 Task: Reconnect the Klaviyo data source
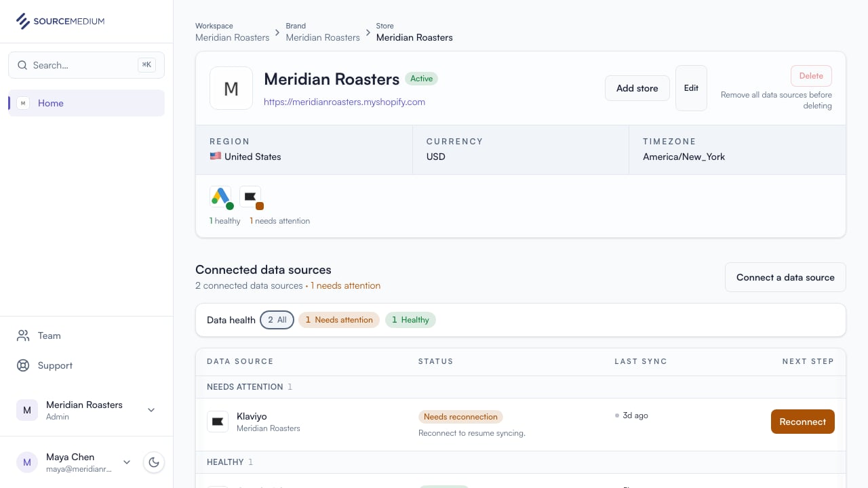(x=803, y=422)
